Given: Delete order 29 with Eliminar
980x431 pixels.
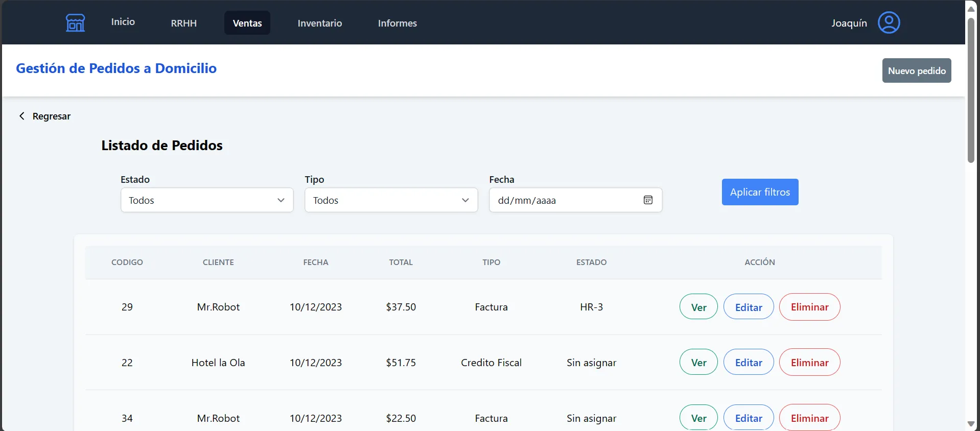Looking at the screenshot, I should coord(809,307).
